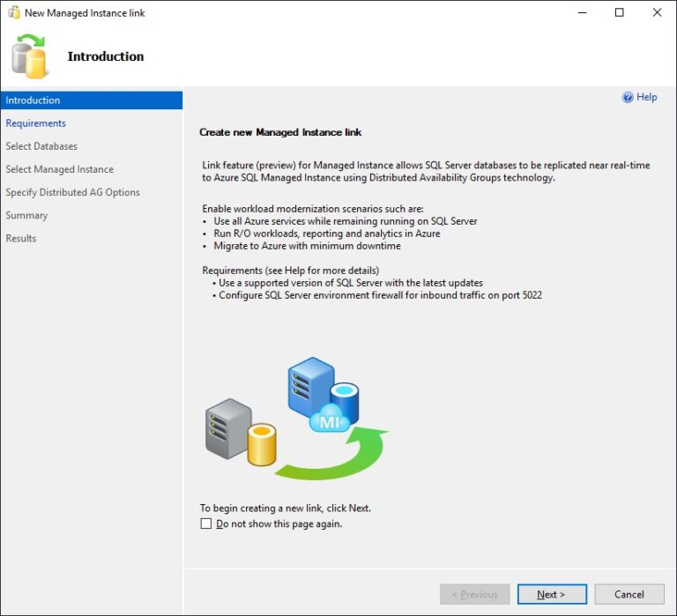Go to the Requirements step
677x616 pixels.
36,123
